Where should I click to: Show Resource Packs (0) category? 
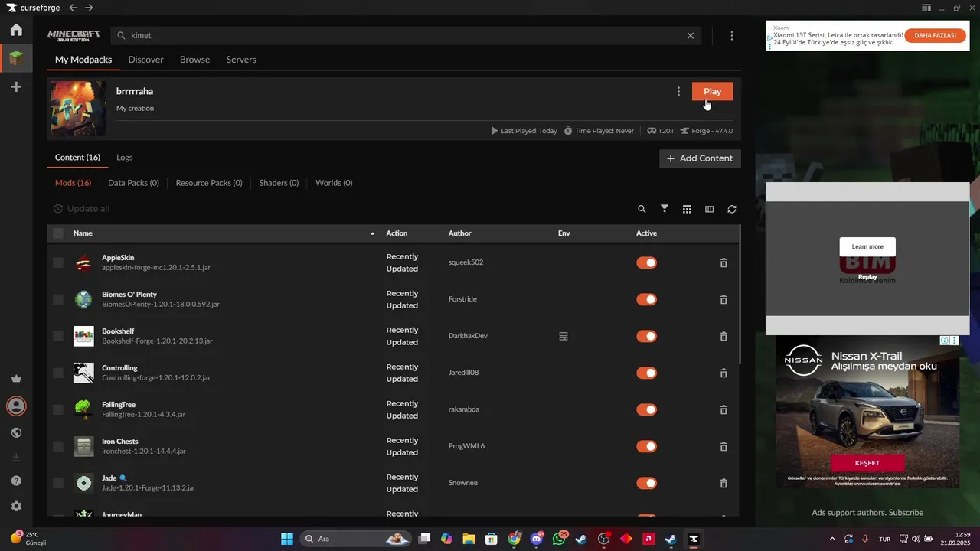209,183
